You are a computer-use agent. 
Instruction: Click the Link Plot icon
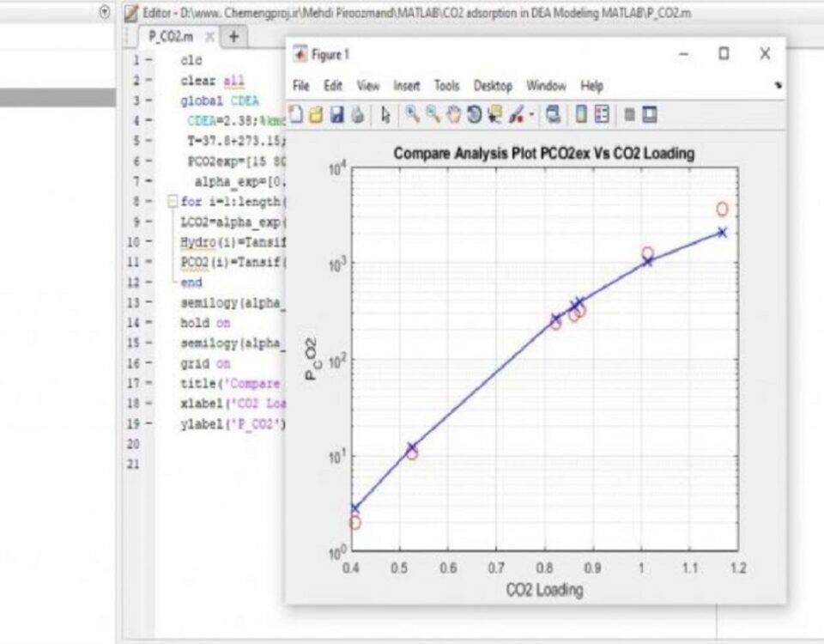552,114
